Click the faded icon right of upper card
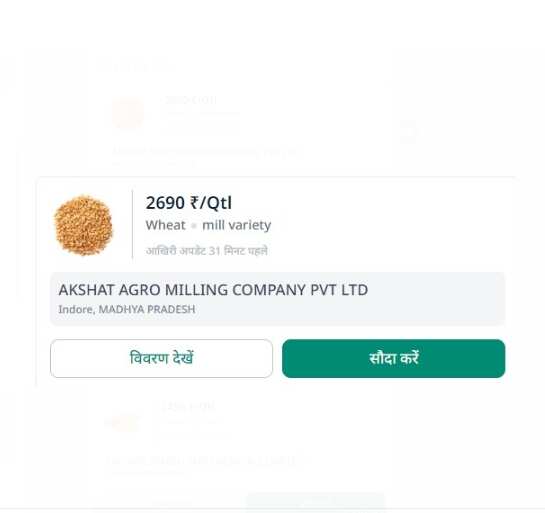This screenshot has height=513, width=545. point(408,131)
